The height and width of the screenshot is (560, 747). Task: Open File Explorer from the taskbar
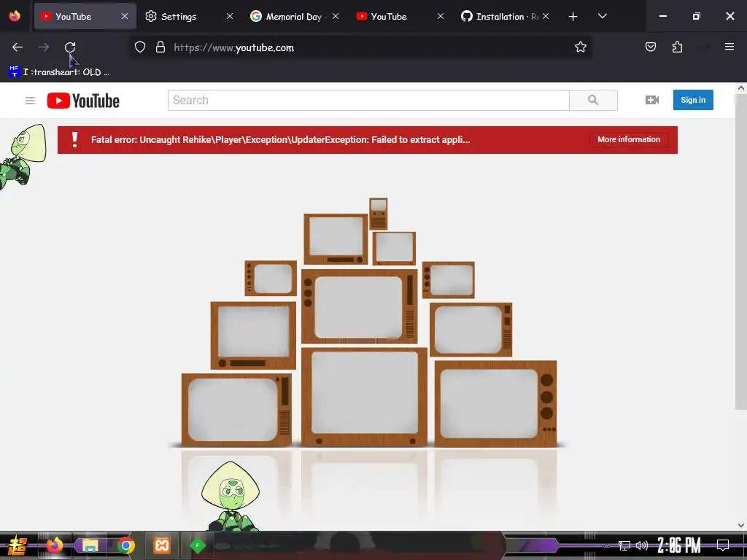point(90,545)
